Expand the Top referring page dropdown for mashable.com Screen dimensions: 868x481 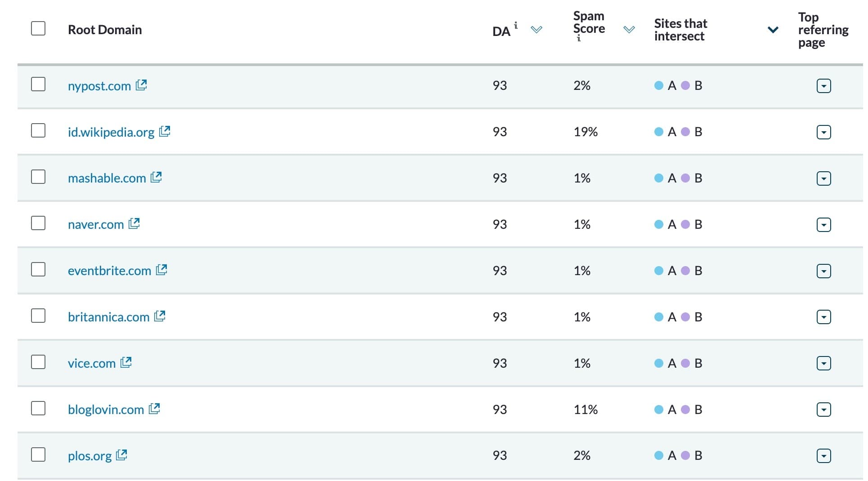tap(823, 178)
